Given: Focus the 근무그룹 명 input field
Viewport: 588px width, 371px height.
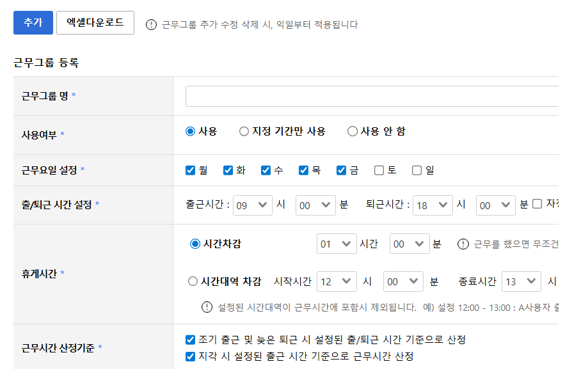Looking at the screenshot, I should tap(372, 96).
